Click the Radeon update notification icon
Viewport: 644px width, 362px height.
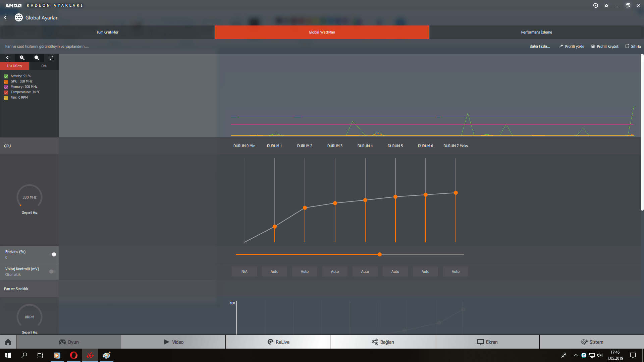coord(595,5)
